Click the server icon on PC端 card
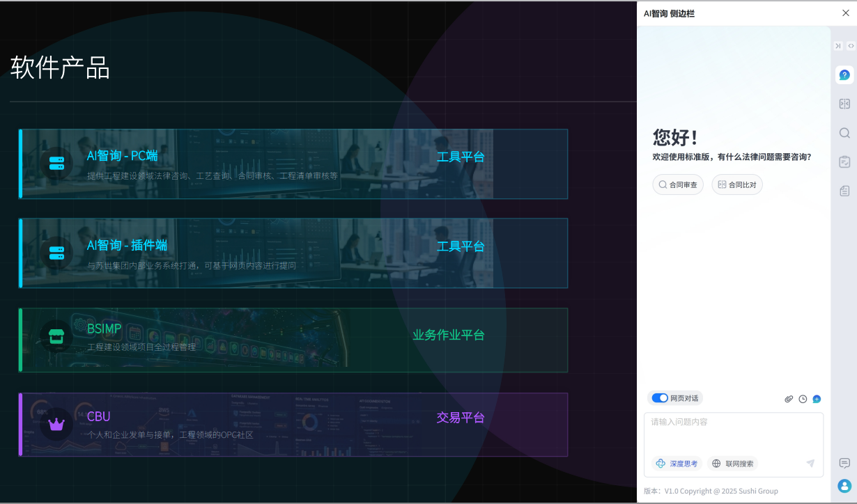 pyautogui.click(x=56, y=164)
